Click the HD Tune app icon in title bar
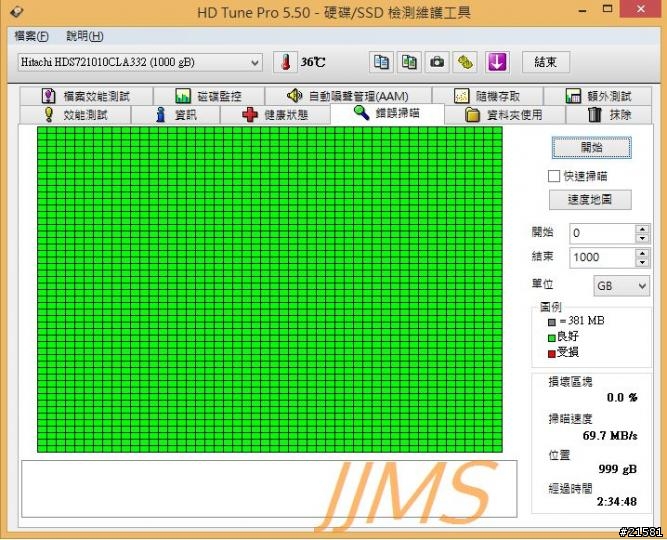The image size is (667, 540). 16,11
